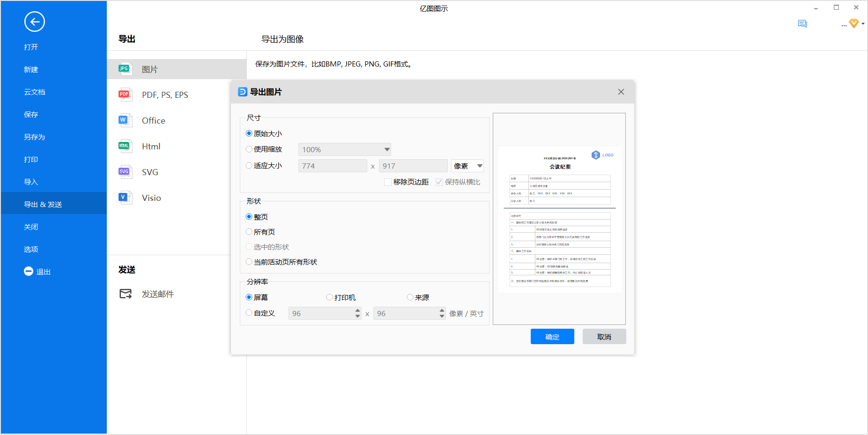Open 选项 in the sidebar
The width and height of the screenshot is (868, 435).
31,249
